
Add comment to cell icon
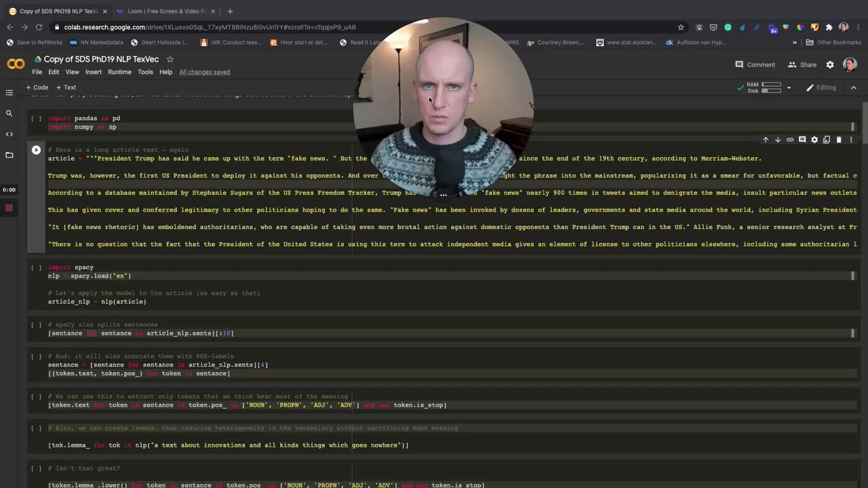[802, 140]
